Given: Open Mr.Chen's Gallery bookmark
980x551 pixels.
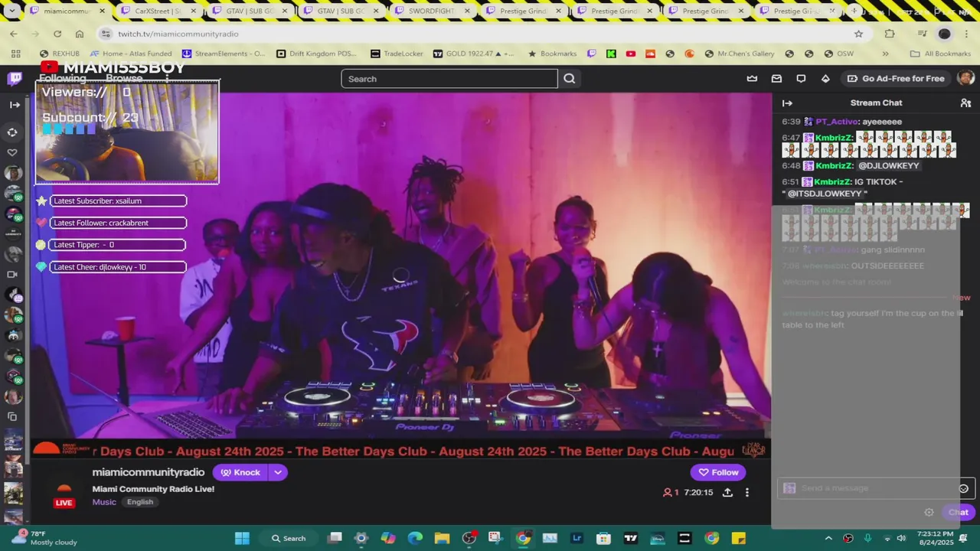Looking at the screenshot, I should point(740,54).
